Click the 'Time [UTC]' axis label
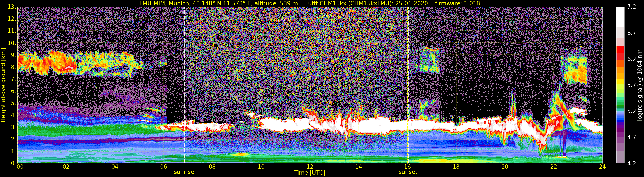 310,173
